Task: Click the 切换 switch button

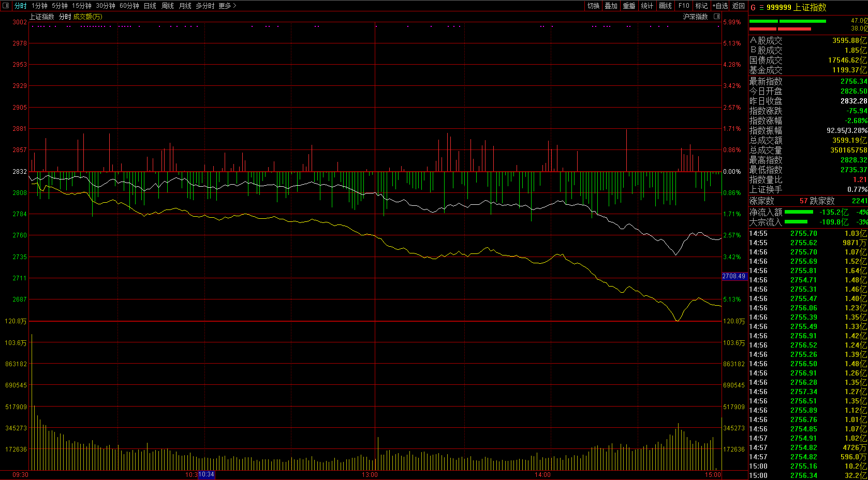Action: tap(594, 6)
